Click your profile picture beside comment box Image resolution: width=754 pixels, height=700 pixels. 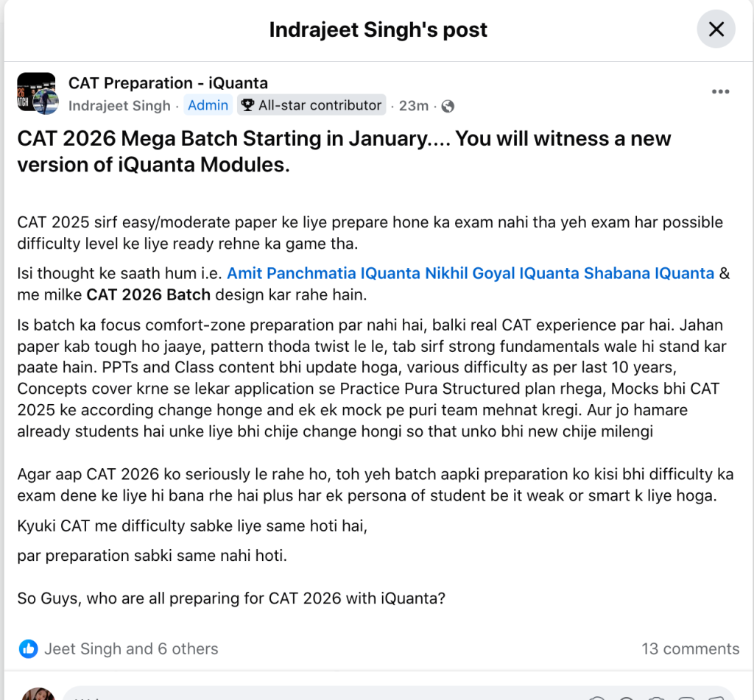37,695
